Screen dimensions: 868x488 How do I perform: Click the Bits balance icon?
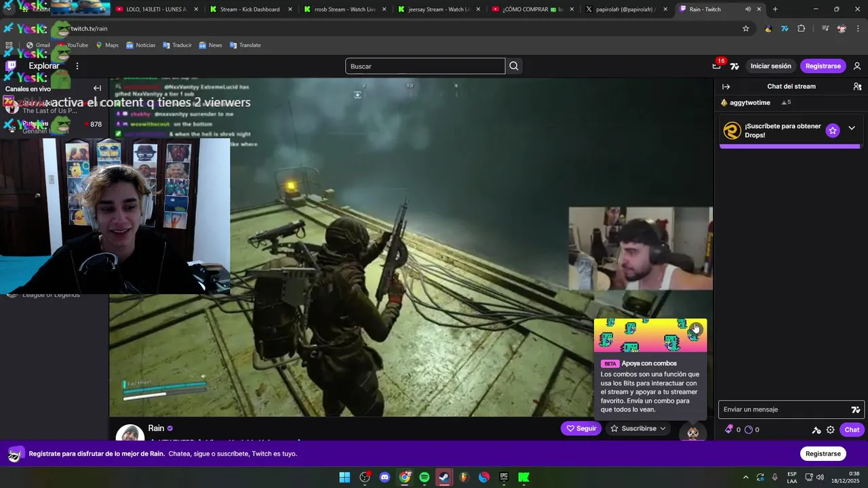coord(729,429)
